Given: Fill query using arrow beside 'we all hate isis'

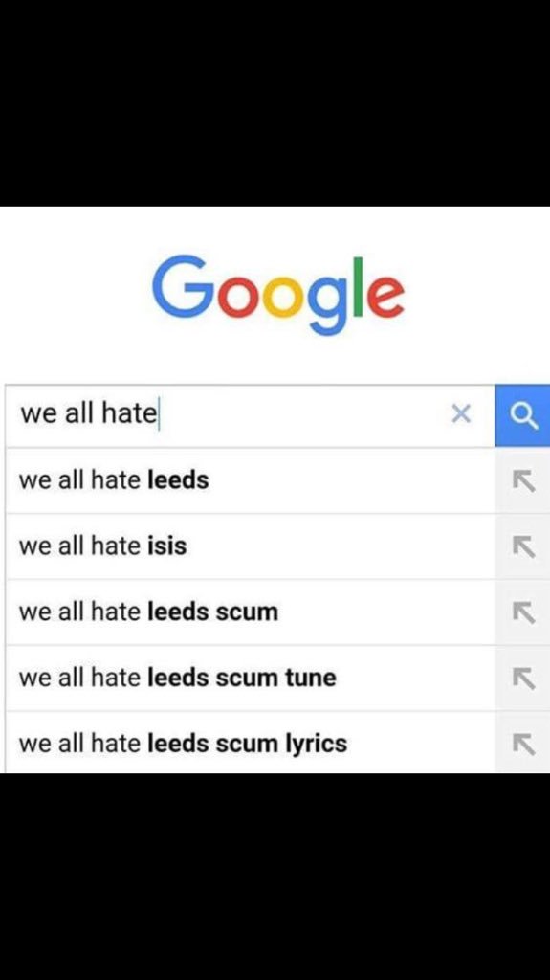Looking at the screenshot, I should [x=523, y=546].
